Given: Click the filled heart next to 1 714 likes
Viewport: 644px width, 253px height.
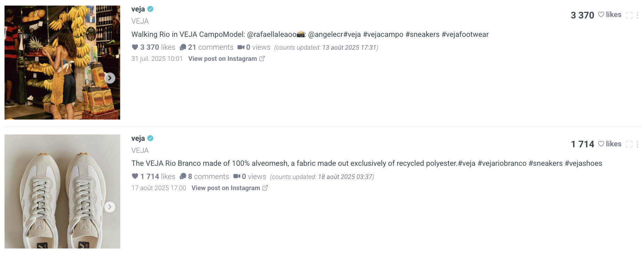Looking at the screenshot, I should pos(135,176).
